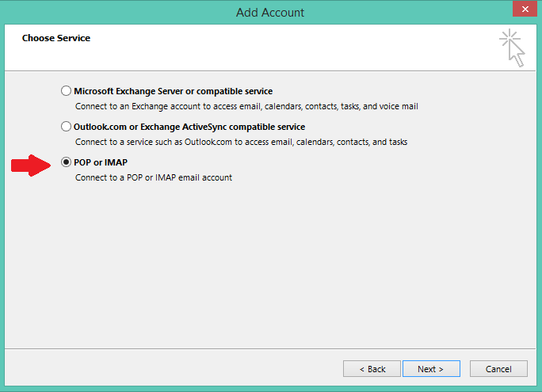Image resolution: width=542 pixels, height=392 pixels.
Task: Select the POP or IMAP radio button
Action: tap(66, 162)
